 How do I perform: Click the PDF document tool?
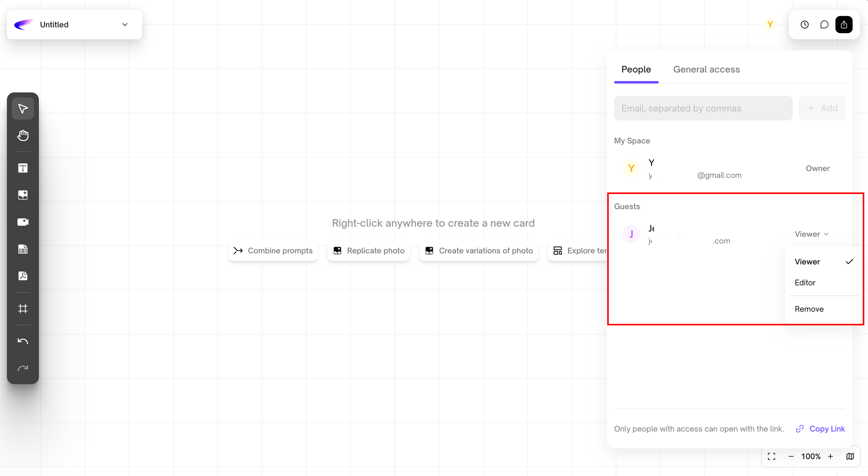23,276
